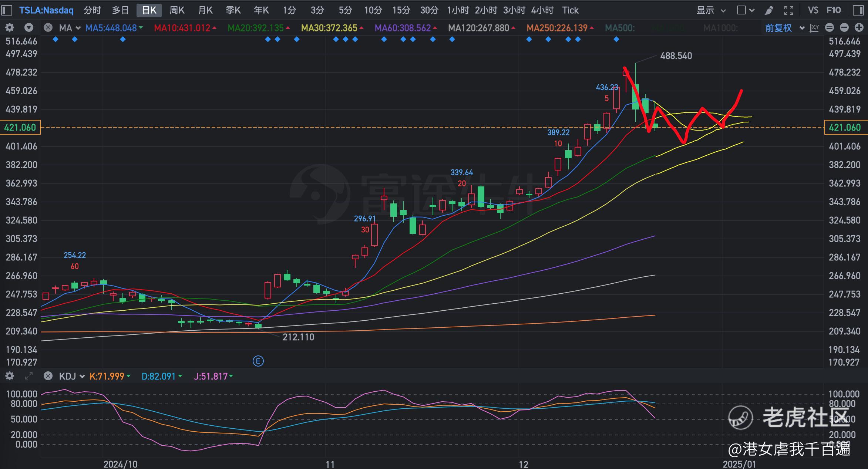Image resolution: width=868 pixels, height=469 pixels.
Task: Zoom in chart with plus icon
Action: 859,28
